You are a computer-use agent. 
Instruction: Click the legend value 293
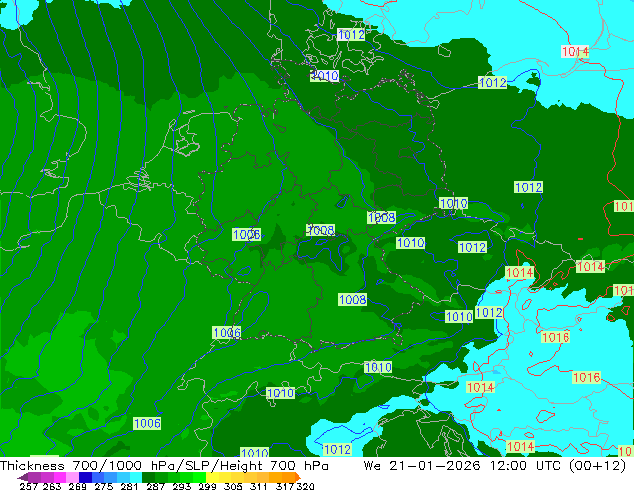coord(182,486)
